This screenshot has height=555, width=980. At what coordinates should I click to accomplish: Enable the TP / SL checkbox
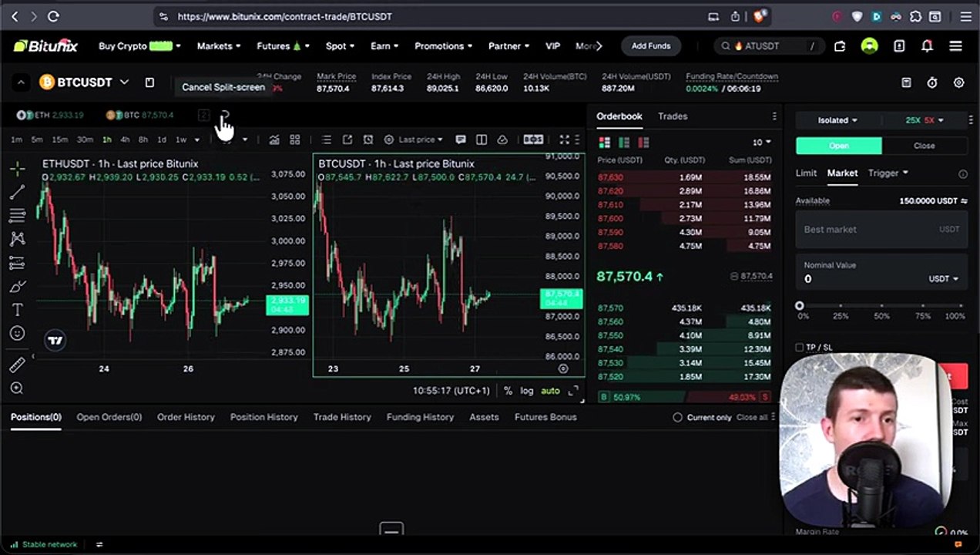[x=800, y=348]
